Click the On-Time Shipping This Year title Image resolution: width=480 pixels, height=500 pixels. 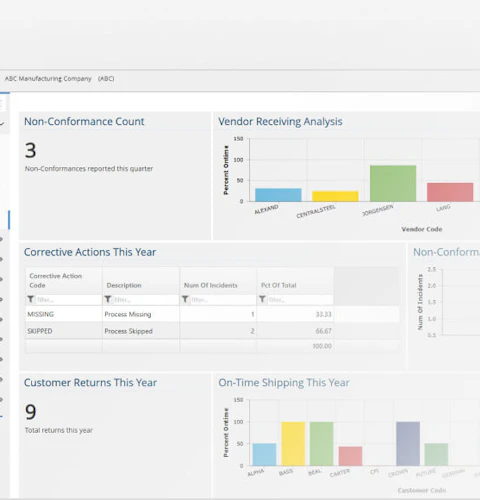coord(284,383)
